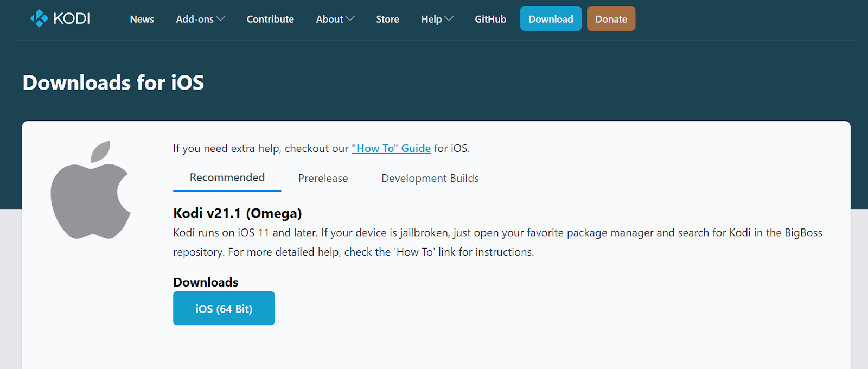Click the large Apple logo image
Viewport: 868px width, 369px height.
point(91,190)
